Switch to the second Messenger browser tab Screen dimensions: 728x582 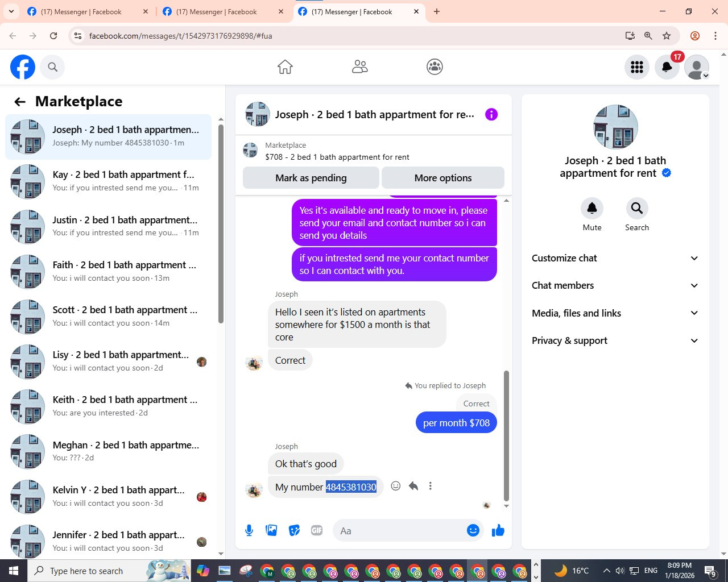224,12
